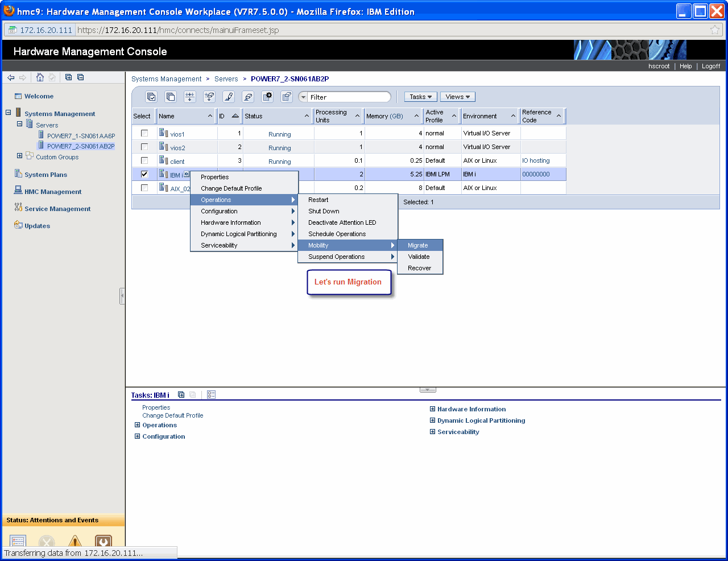The height and width of the screenshot is (561, 728).
Task: Open the Configure Columns gear icon
Action: [267, 97]
